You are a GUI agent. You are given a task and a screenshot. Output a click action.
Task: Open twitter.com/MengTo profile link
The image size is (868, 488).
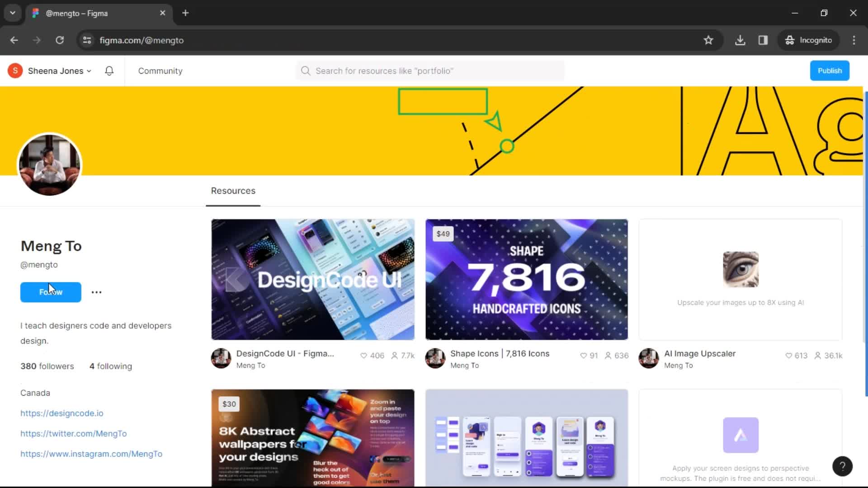73,433
